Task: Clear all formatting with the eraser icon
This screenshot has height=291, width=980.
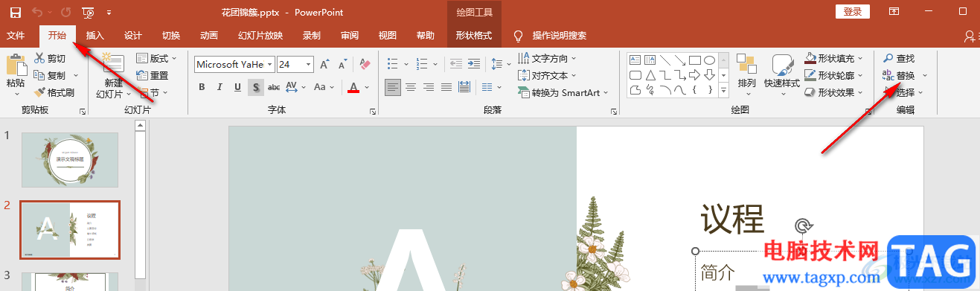Action: coord(365,65)
